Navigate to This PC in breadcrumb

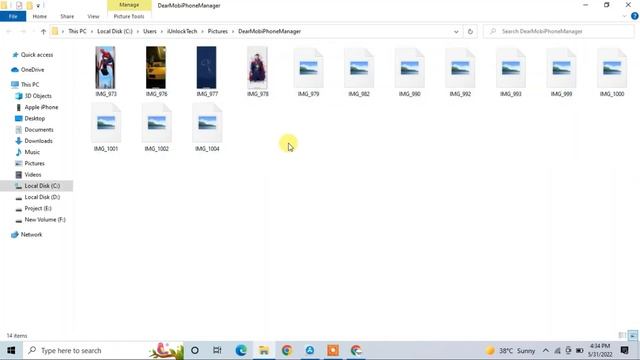[x=77, y=31]
